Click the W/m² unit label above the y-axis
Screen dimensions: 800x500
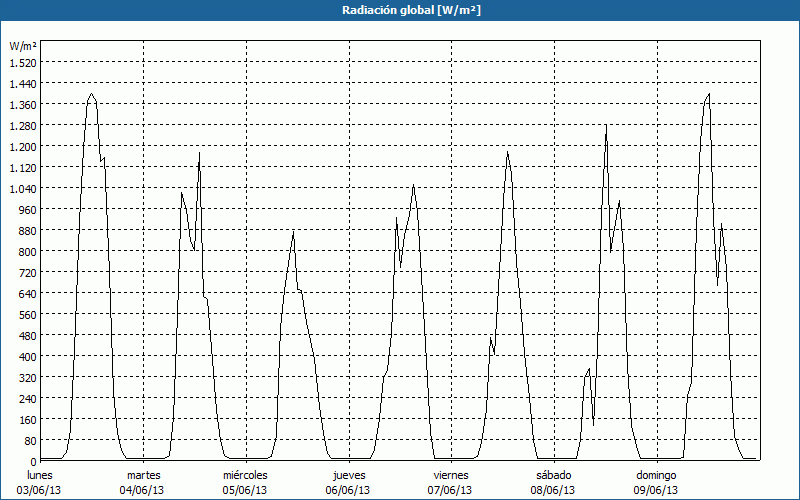click(x=22, y=46)
